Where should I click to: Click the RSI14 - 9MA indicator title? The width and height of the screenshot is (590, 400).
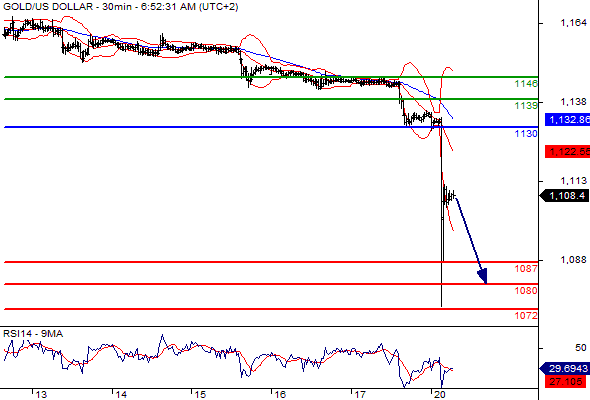click(33, 334)
